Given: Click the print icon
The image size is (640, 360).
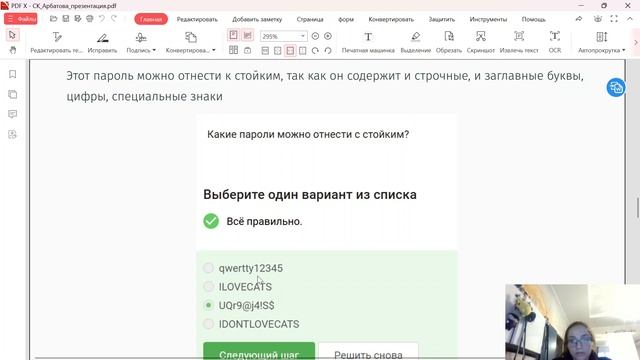Looking at the screenshot, I should [90, 19].
